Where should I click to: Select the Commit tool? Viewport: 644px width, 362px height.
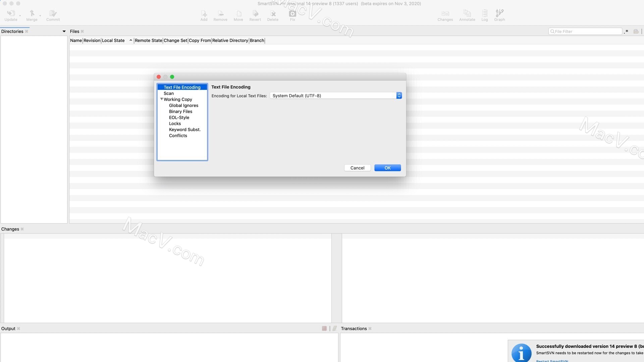click(53, 15)
